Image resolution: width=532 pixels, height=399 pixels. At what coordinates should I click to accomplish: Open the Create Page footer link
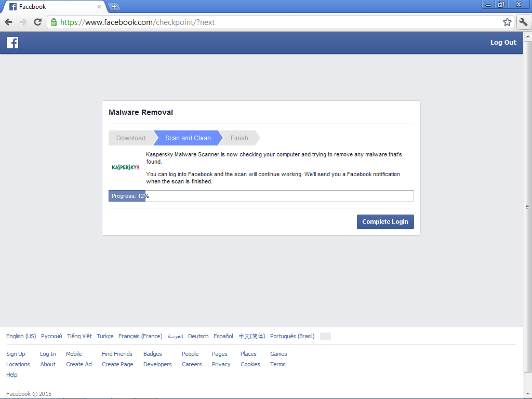[117, 364]
